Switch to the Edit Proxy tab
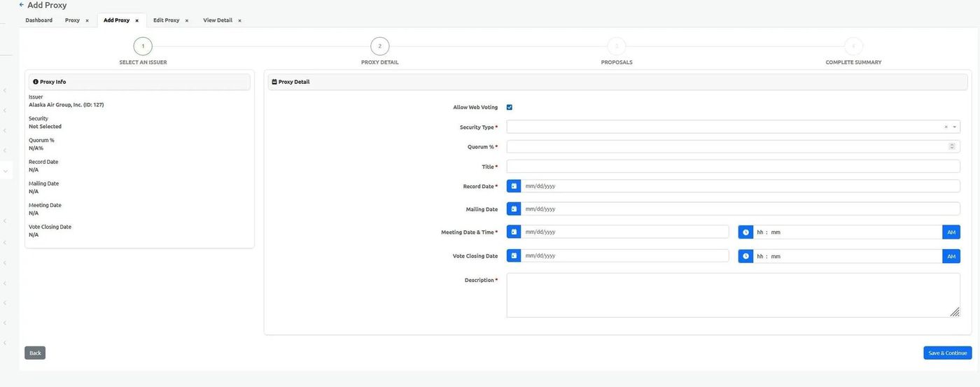Screen dimensions: 980x387 (x=166, y=20)
